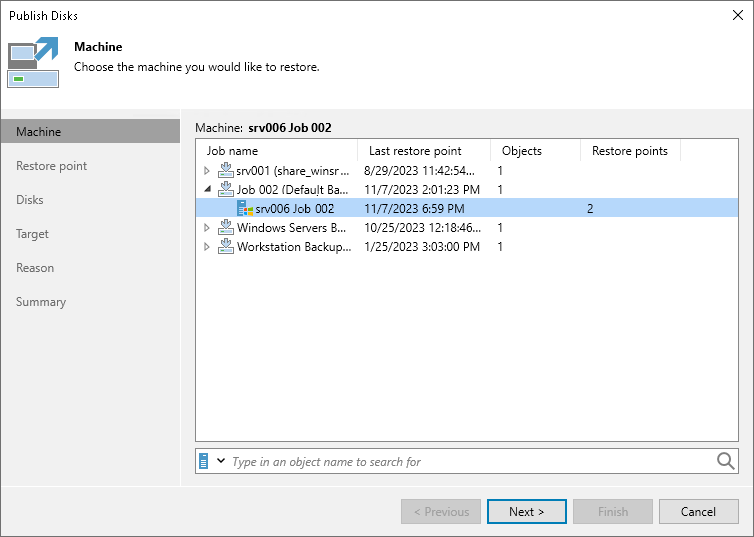
Task: Click the date 11/7/2023 6:59 PM
Action: pos(414,208)
